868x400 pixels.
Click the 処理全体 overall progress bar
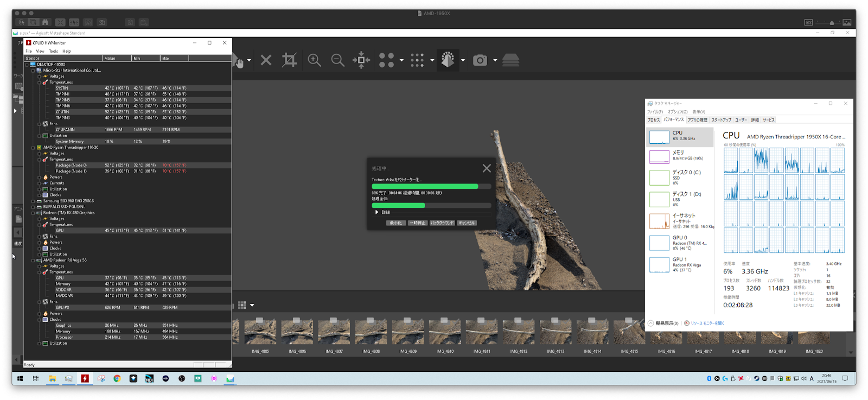(431, 206)
